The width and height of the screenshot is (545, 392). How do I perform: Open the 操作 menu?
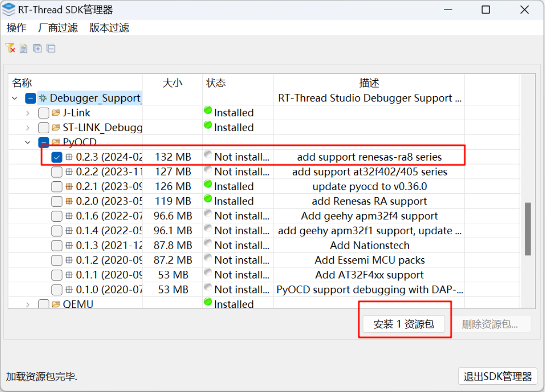tap(16, 28)
